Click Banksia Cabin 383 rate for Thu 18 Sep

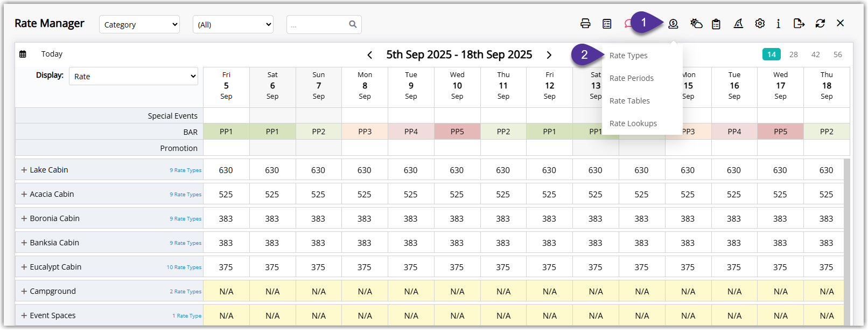(827, 243)
